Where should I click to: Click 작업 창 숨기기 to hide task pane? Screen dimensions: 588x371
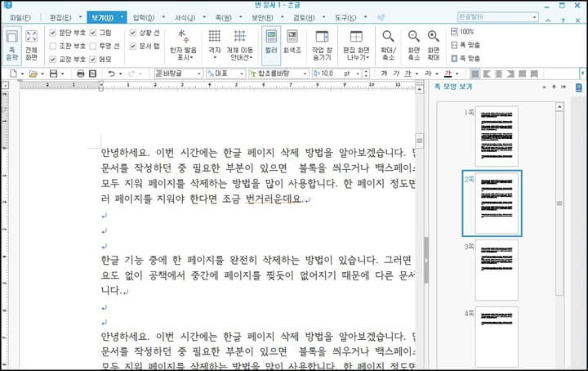click(322, 46)
